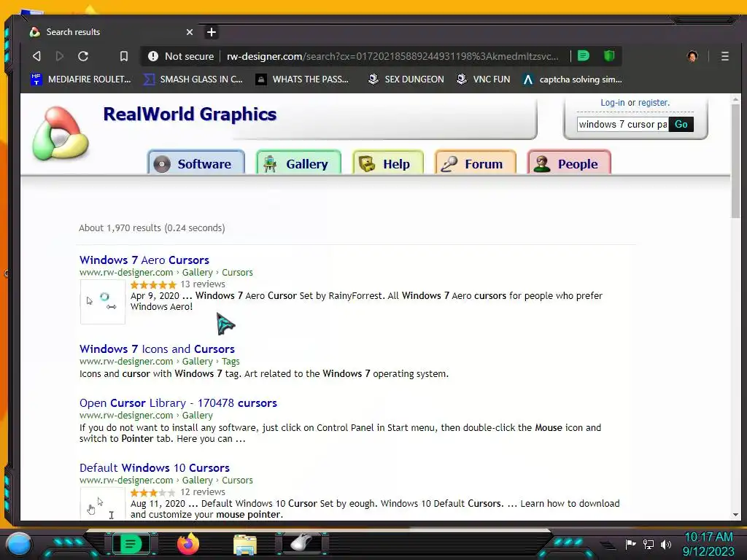Open the Help tab
Screen dimensions: 747x560
click(x=388, y=163)
